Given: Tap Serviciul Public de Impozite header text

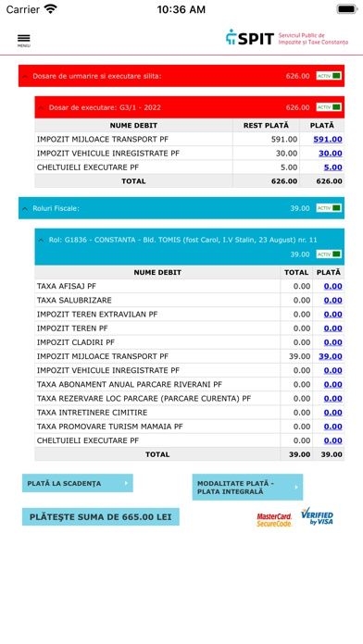Looking at the screenshot, I should 313,39.
